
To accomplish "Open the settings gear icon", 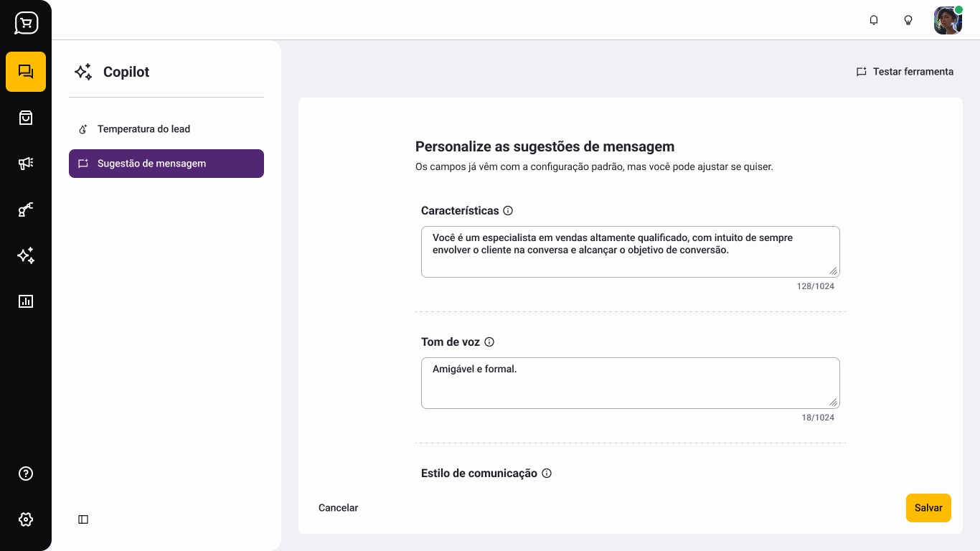I will tap(26, 519).
